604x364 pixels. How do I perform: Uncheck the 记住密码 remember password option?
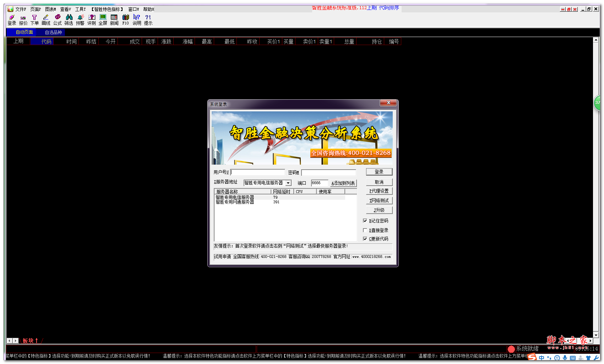365,221
